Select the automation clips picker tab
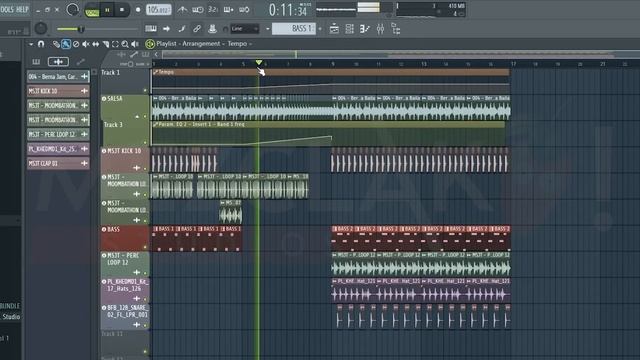The height and width of the screenshot is (360, 640). pyautogui.click(x=80, y=62)
